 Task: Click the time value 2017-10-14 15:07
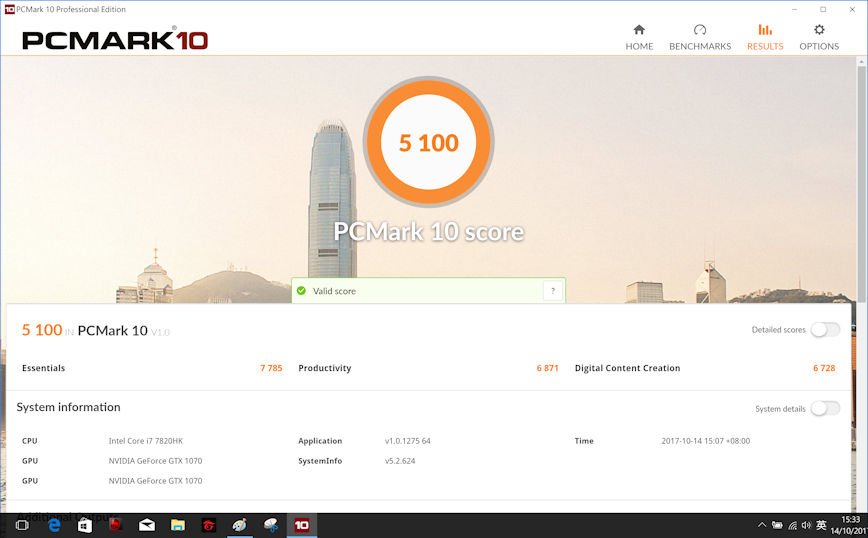click(706, 441)
